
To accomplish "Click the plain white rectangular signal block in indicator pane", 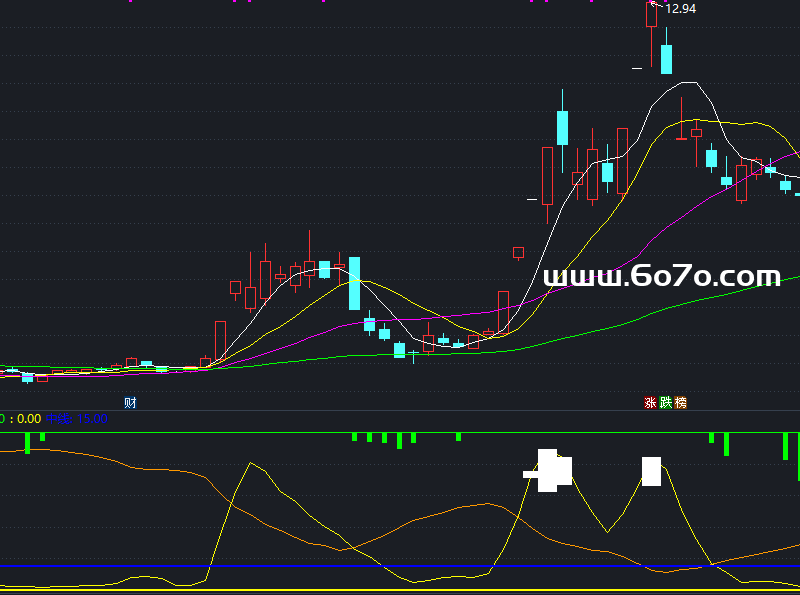I will coord(651,472).
